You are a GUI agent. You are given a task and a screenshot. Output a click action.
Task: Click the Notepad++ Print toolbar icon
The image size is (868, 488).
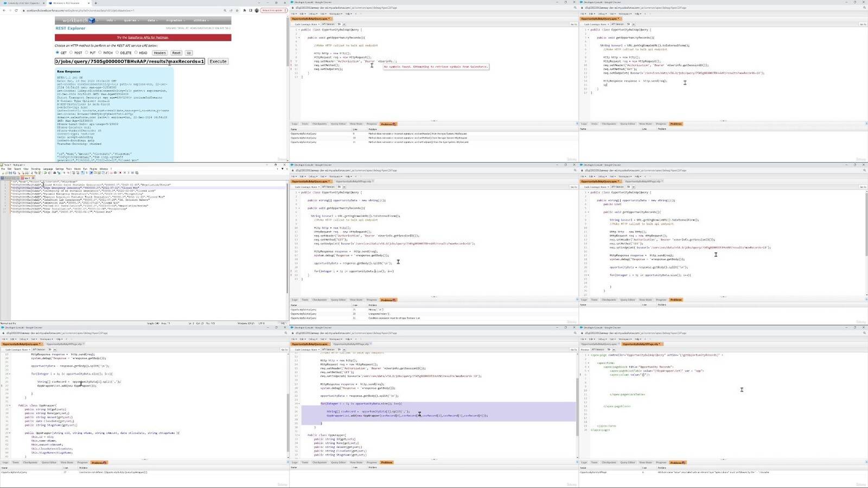27,173
